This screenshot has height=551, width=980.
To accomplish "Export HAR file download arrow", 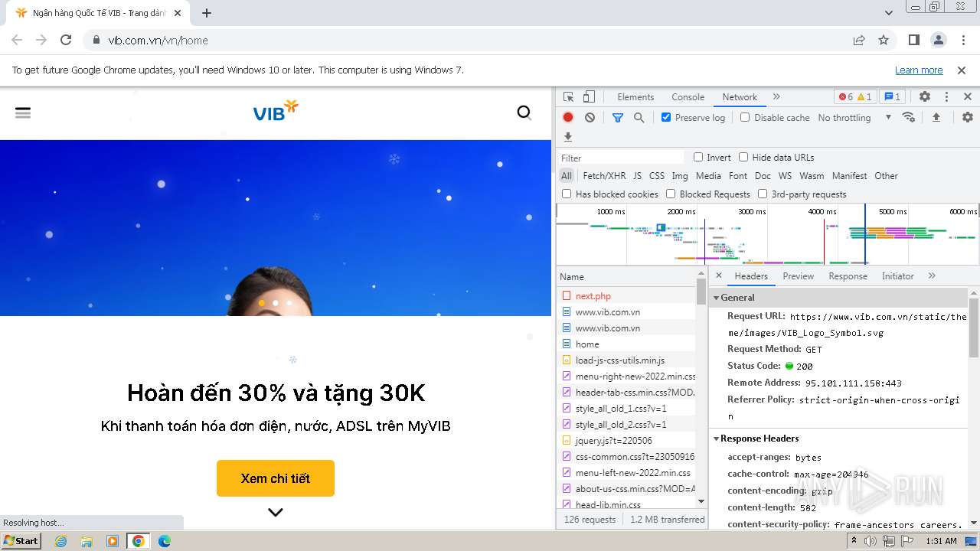I will coord(568,137).
